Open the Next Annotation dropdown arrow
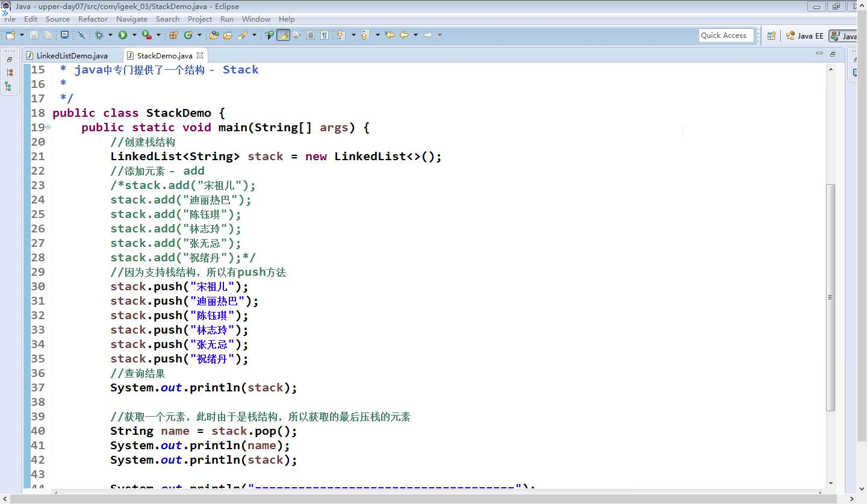 pos(353,35)
